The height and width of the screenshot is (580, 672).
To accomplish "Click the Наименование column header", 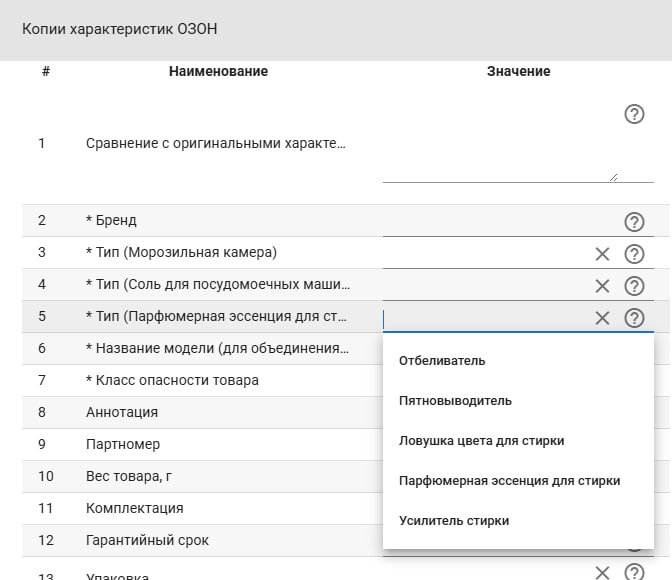I will point(218,71).
